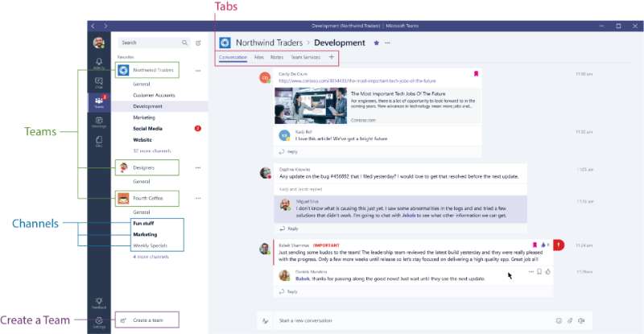Start a new chat with the compose icon
The height and width of the screenshot is (334, 644).
coord(198,43)
